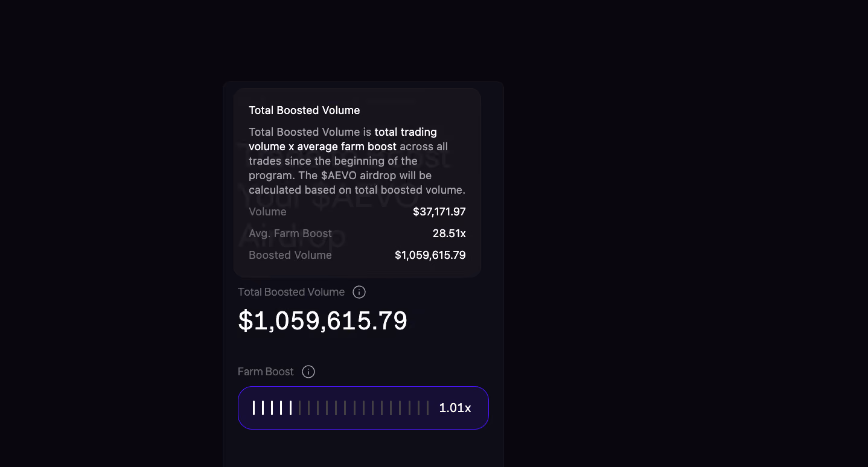The image size is (868, 467).
Task: Select the tooltip's Boosted Volume dollar value
Action: click(430, 255)
